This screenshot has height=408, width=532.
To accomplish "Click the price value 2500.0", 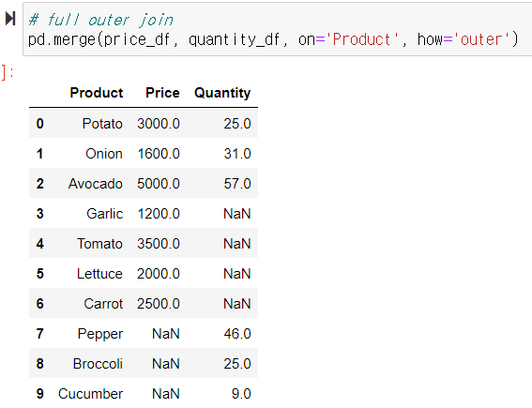I will (x=159, y=304).
